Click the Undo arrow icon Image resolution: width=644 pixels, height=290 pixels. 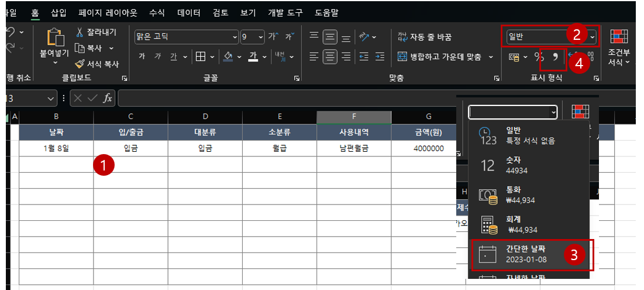[11, 32]
